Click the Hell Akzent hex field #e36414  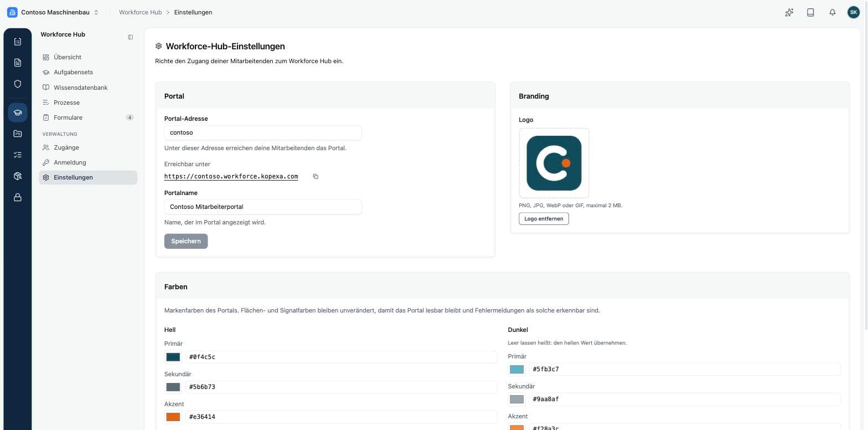click(x=341, y=417)
